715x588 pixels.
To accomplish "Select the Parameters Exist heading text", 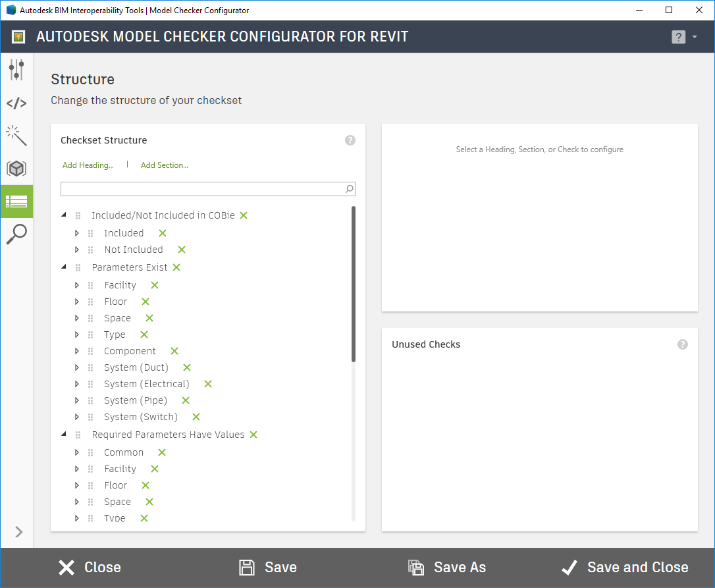I will point(130,267).
